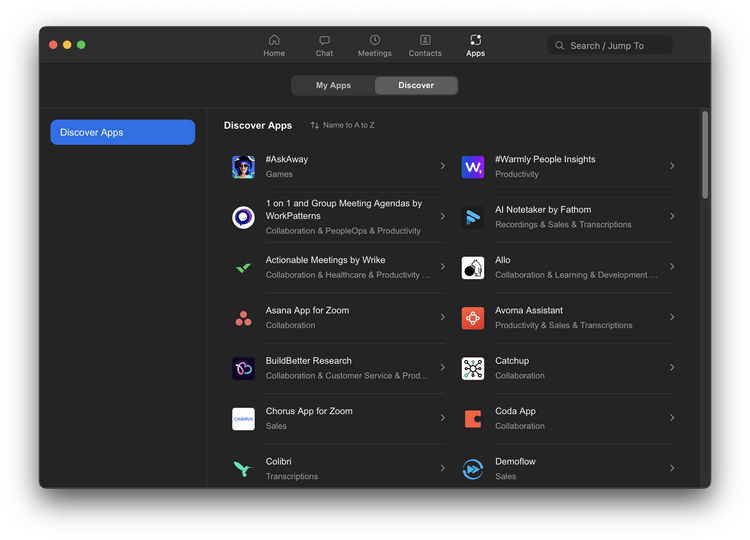This screenshot has width=750, height=540.
Task: Open the Colibri hummingbird icon
Action: coord(243,469)
